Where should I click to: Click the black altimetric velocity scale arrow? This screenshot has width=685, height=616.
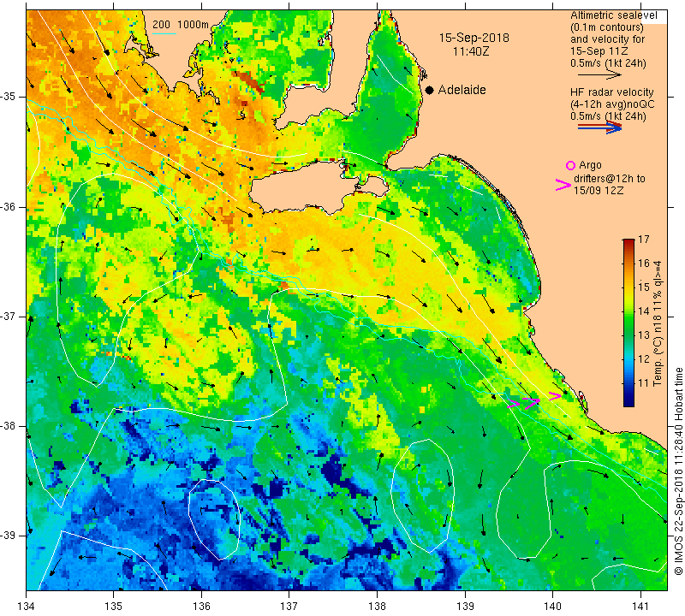599,75
